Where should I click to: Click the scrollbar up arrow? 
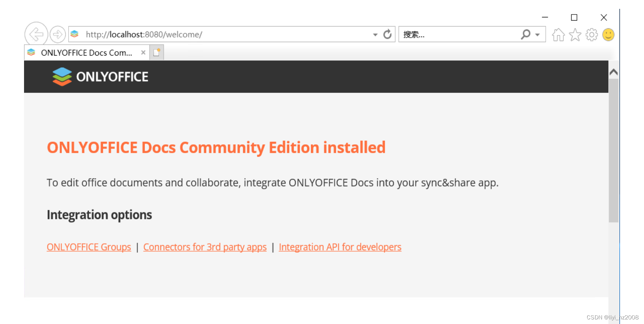614,72
